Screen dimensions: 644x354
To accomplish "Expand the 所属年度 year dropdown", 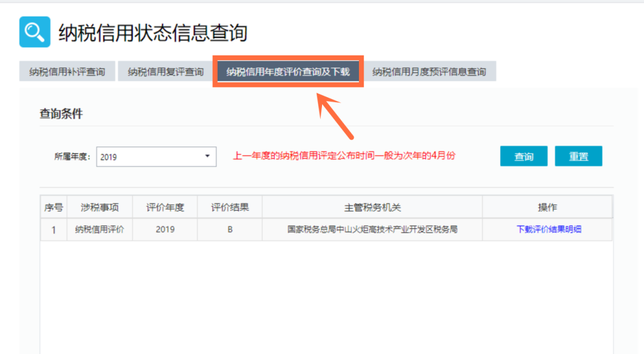I will coord(156,157).
